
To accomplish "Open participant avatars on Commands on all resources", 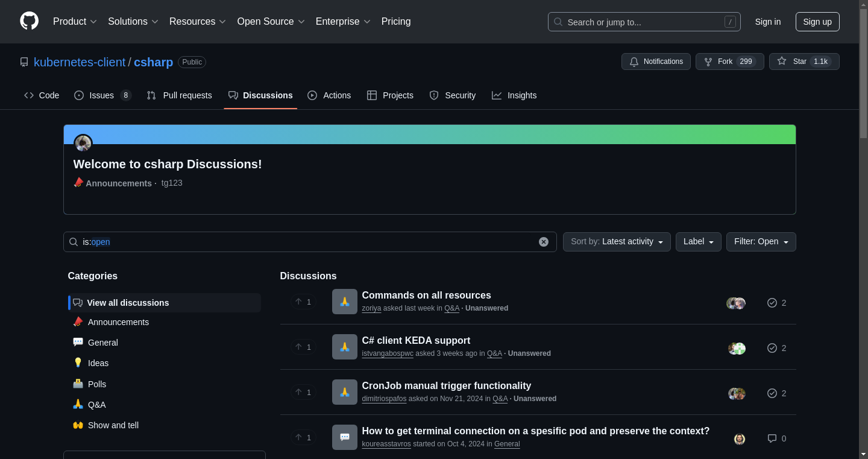I will [x=736, y=303].
